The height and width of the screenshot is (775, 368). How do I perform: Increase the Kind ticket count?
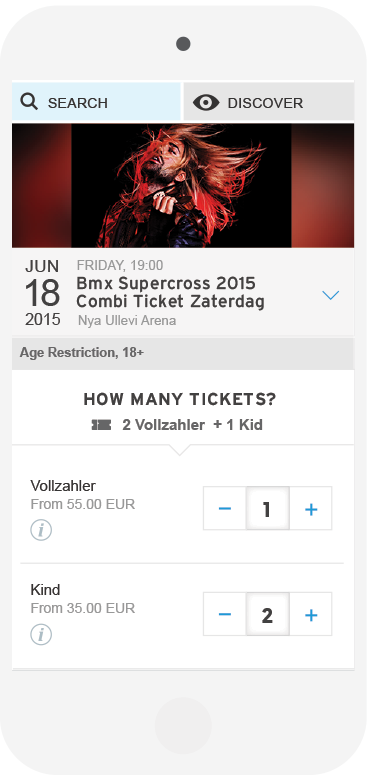[311, 614]
